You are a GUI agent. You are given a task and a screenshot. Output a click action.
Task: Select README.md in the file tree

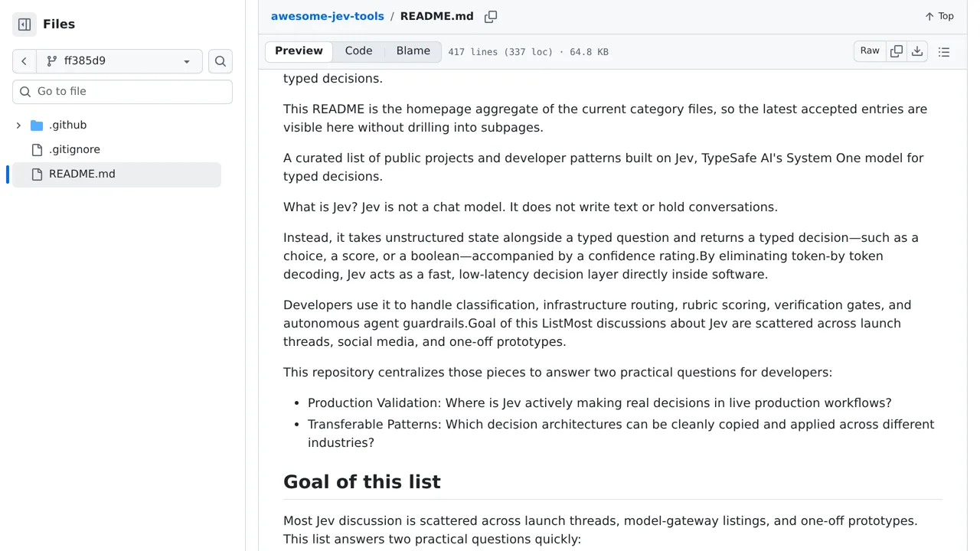click(116, 174)
